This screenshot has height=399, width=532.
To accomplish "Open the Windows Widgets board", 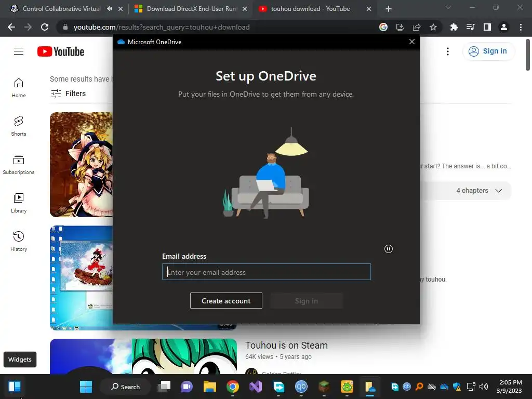I will (15, 387).
